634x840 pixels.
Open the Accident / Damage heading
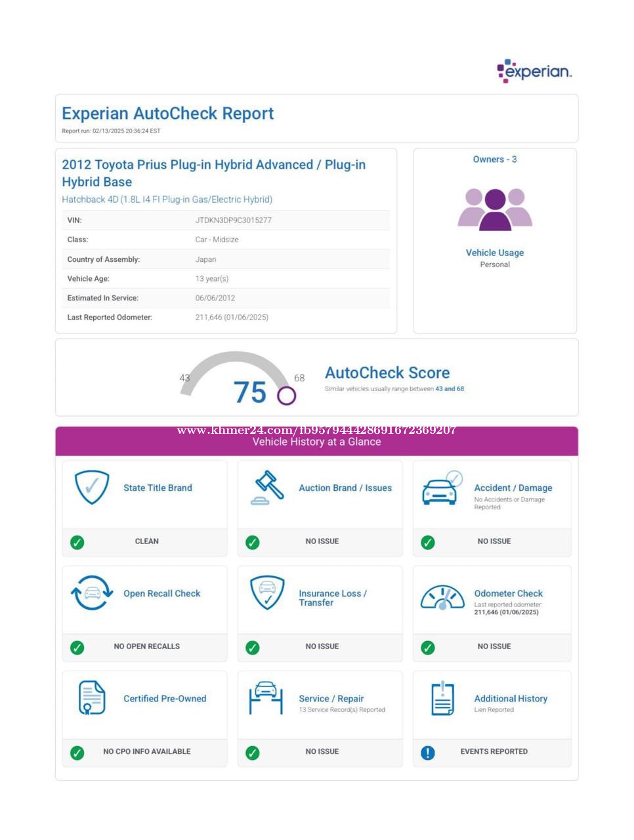pyautogui.click(x=513, y=488)
